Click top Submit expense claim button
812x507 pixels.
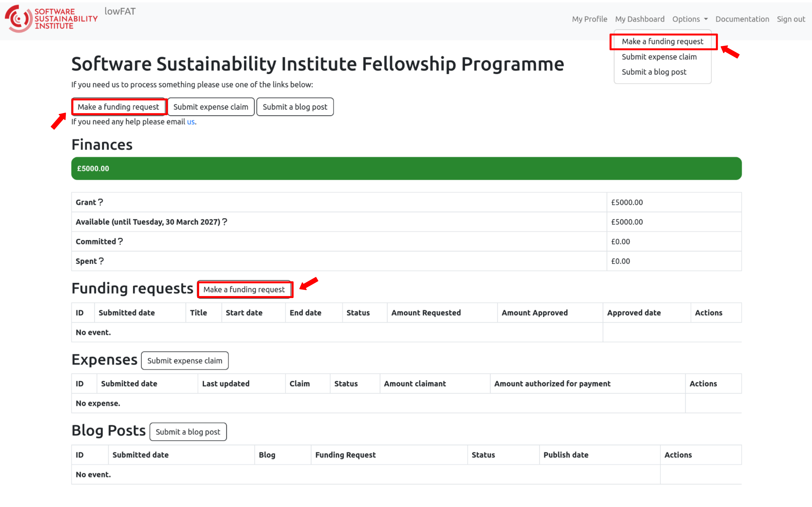point(211,107)
